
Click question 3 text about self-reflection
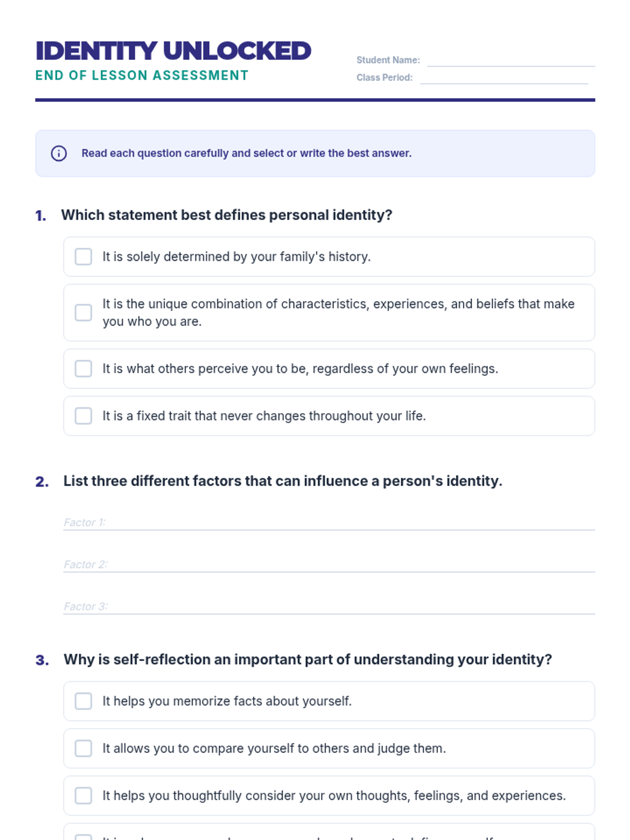(308, 659)
